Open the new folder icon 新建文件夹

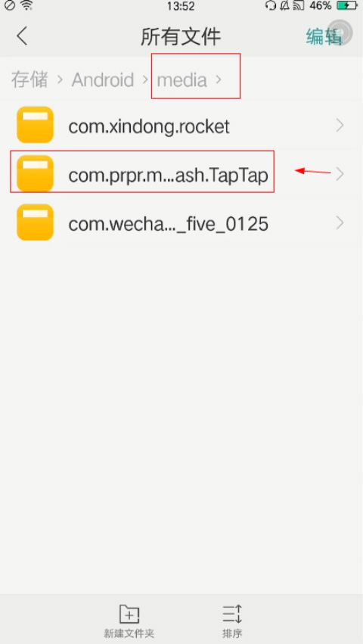pyautogui.click(x=129, y=614)
